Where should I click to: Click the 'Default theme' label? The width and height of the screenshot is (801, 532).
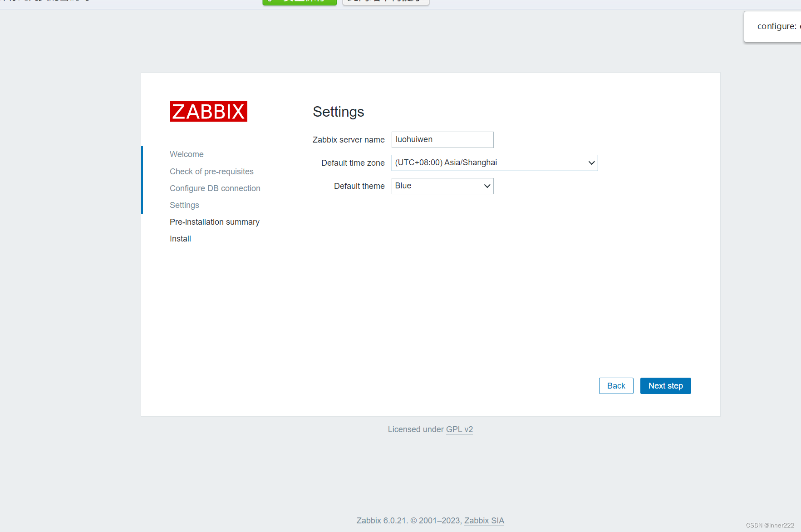click(x=359, y=186)
